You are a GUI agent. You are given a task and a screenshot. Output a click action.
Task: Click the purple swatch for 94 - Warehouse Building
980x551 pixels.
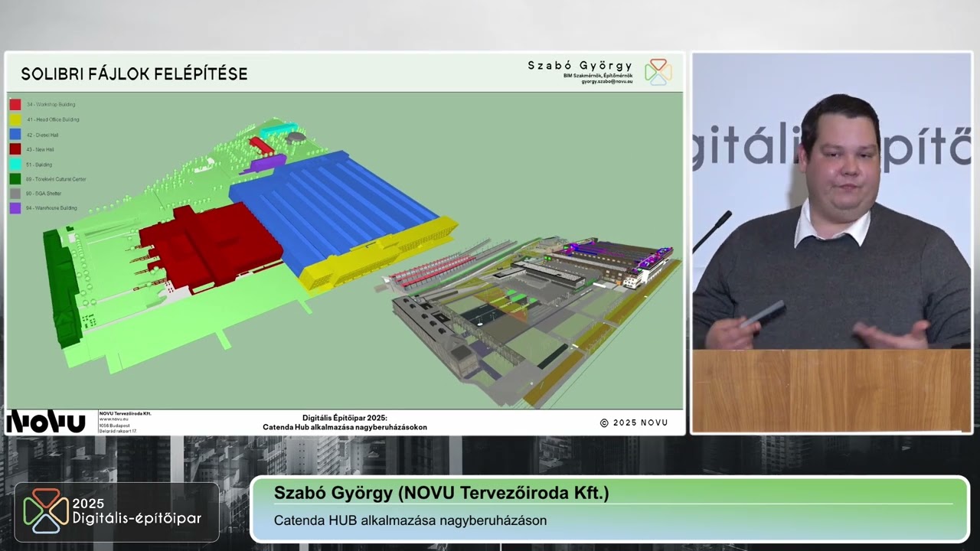coord(15,208)
